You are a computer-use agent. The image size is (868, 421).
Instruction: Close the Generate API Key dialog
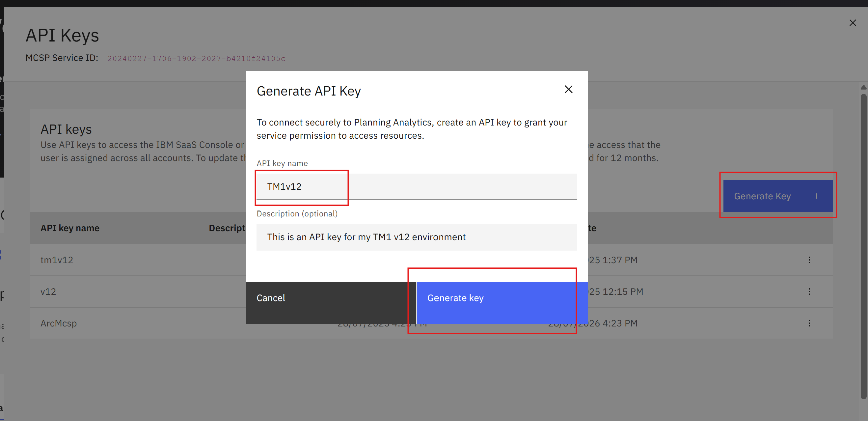coord(568,89)
